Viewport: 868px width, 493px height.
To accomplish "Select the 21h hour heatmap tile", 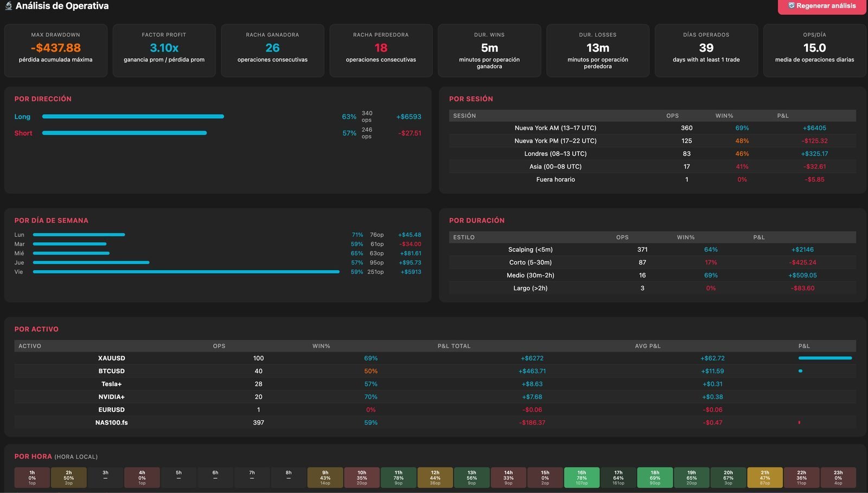I will [x=765, y=478].
